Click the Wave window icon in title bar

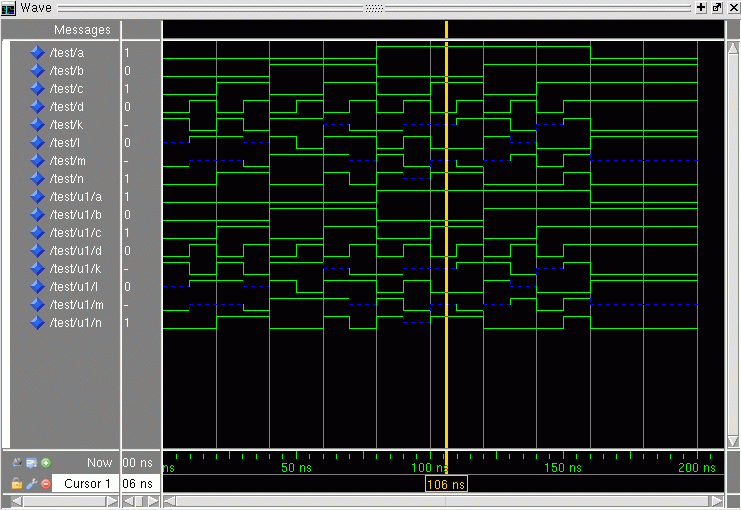(x=8, y=9)
